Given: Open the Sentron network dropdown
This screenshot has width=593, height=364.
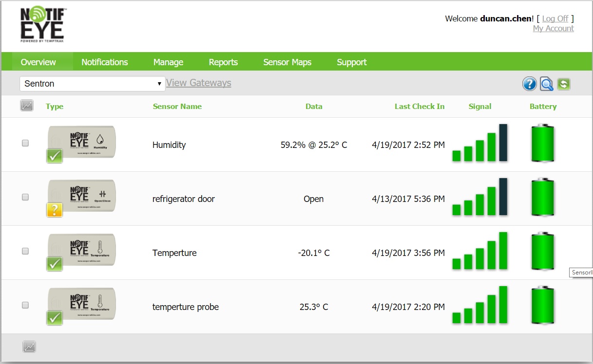Looking at the screenshot, I should pyautogui.click(x=92, y=84).
